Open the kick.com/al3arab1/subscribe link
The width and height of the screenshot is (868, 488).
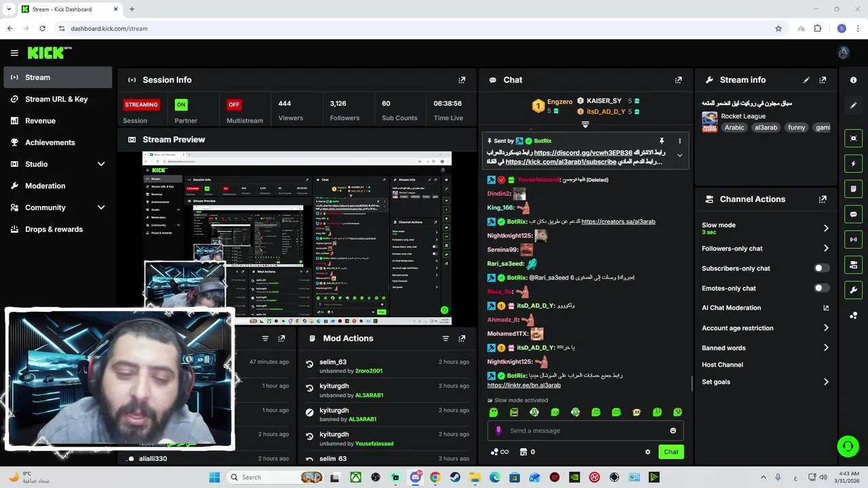click(x=561, y=162)
